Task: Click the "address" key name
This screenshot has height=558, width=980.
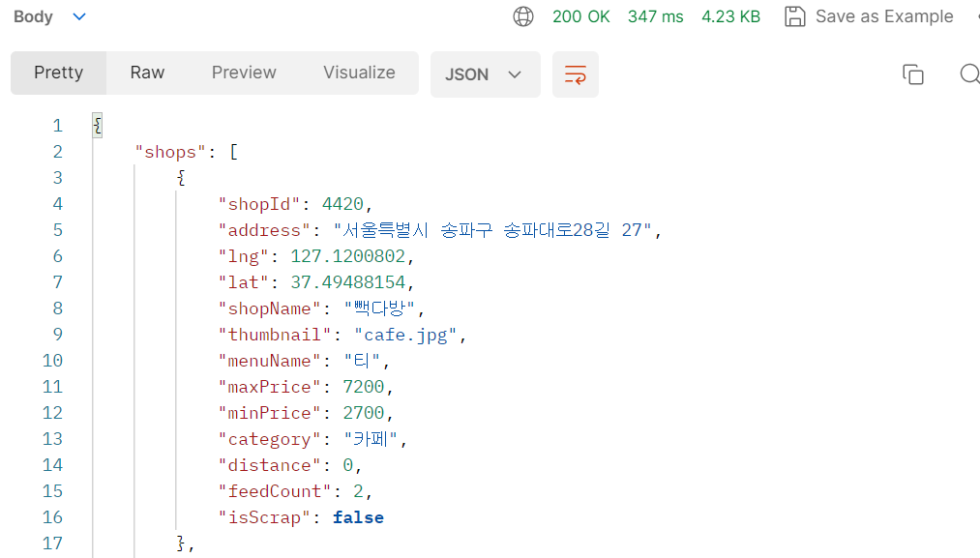Action: tap(264, 230)
